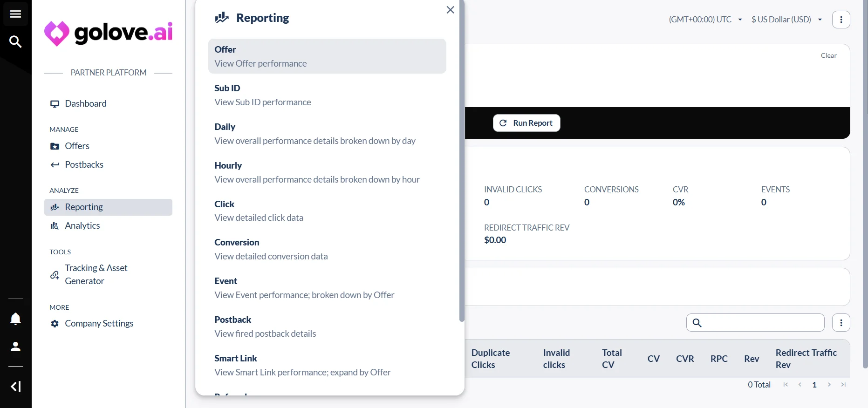Click the REDIRECT TRAFFIC REV label
The width and height of the screenshot is (868, 408).
click(x=526, y=228)
